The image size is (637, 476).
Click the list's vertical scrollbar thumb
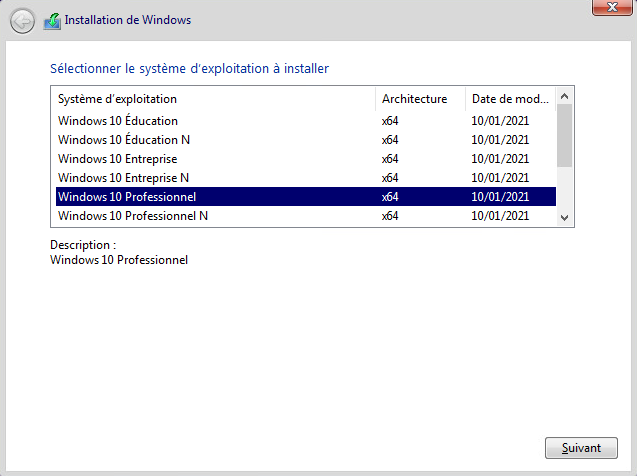pos(564,136)
